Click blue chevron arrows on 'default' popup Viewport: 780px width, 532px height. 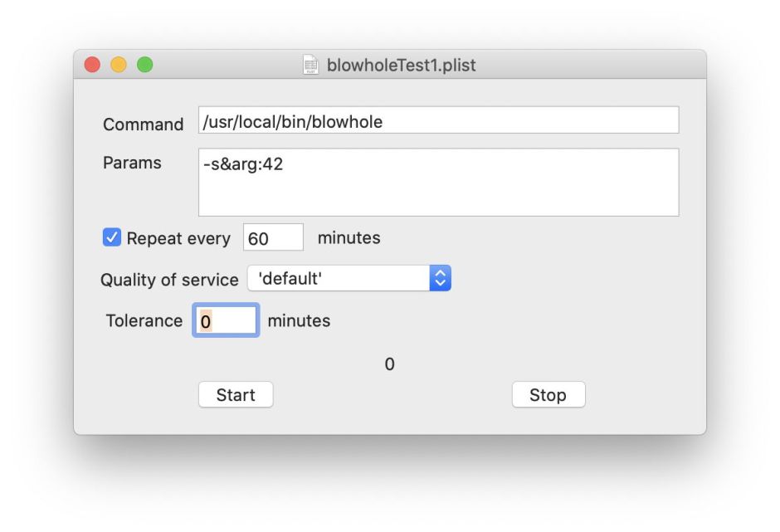pos(440,279)
